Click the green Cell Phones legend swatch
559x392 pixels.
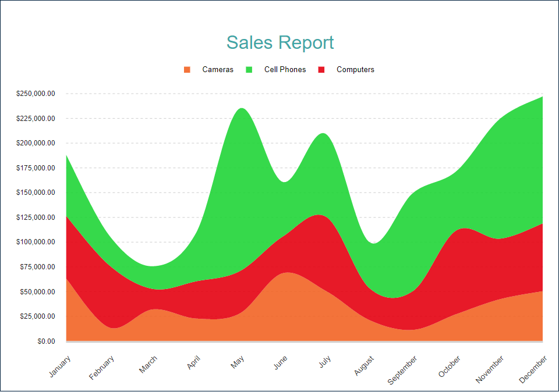(x=249, y=70)
